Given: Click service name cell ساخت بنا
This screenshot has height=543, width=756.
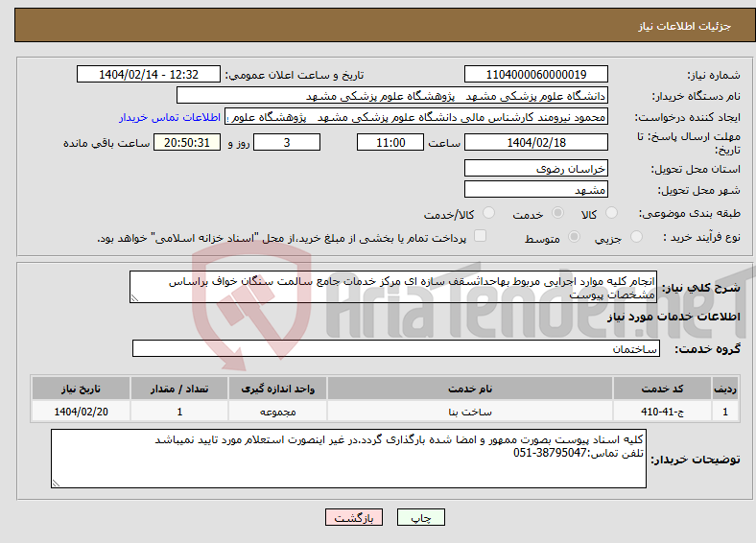Looking at the screenshot, I should coord(470,412).
